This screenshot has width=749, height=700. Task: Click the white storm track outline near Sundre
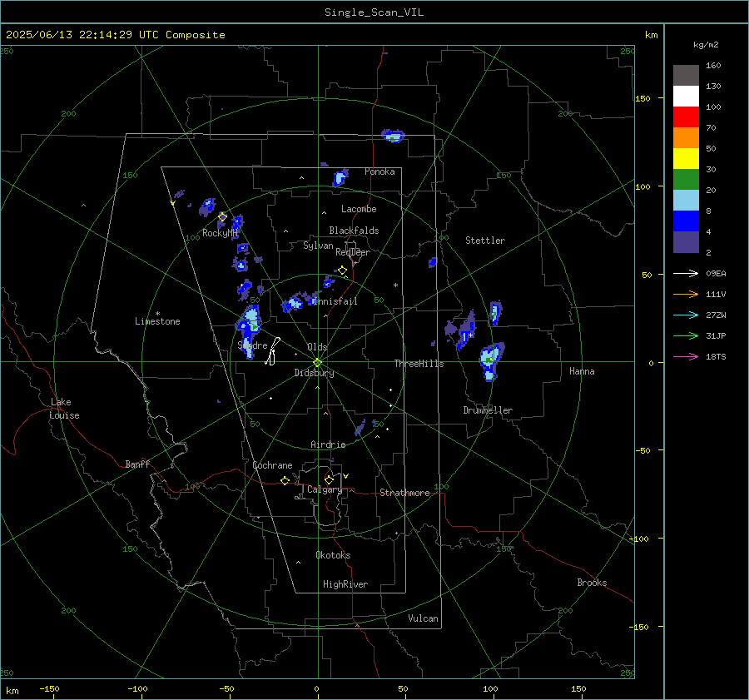(x=273, y=352)
